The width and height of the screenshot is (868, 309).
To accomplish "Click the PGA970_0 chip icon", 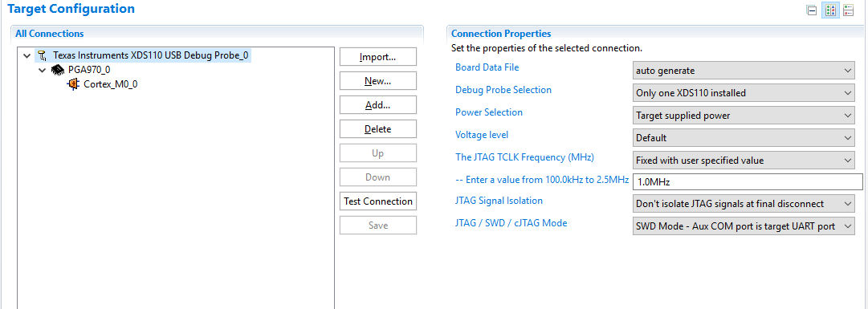I will 58,70.
